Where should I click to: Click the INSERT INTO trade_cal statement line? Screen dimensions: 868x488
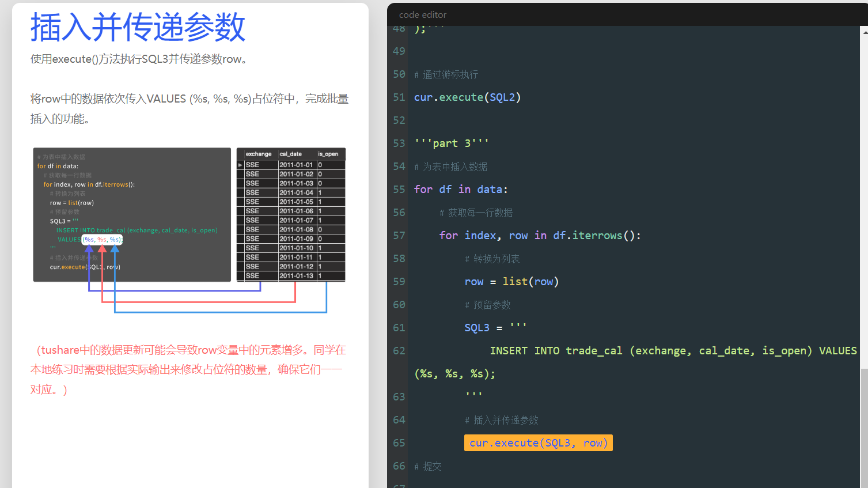(x=673, y=350)
